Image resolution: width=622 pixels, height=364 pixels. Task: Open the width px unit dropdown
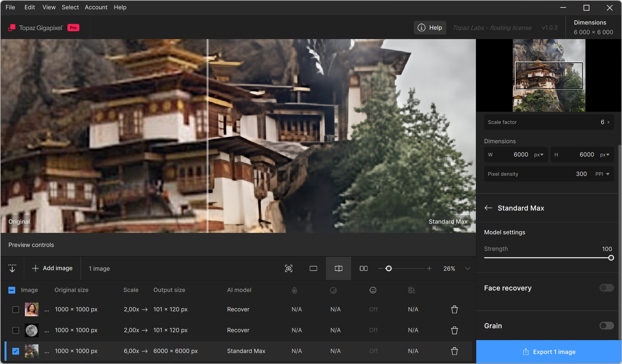(x=539, y=155)
